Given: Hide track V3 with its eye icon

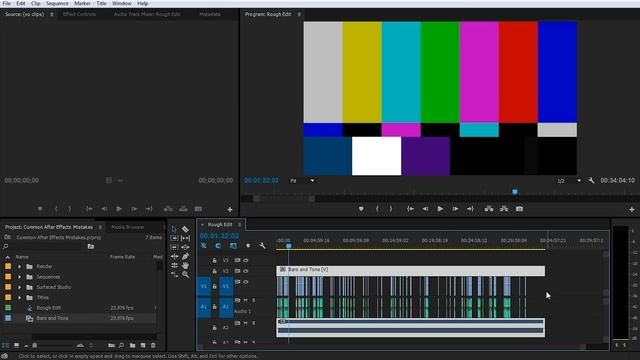Looking at the screenshot, I should pos(246,260).
